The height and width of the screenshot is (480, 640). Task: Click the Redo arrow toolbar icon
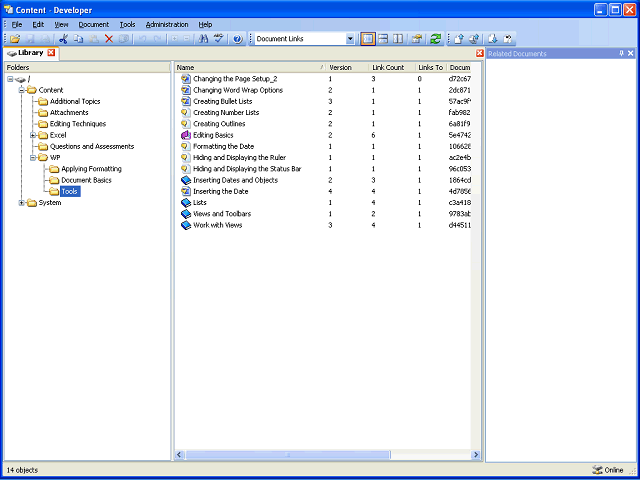[x=158, y=39]
